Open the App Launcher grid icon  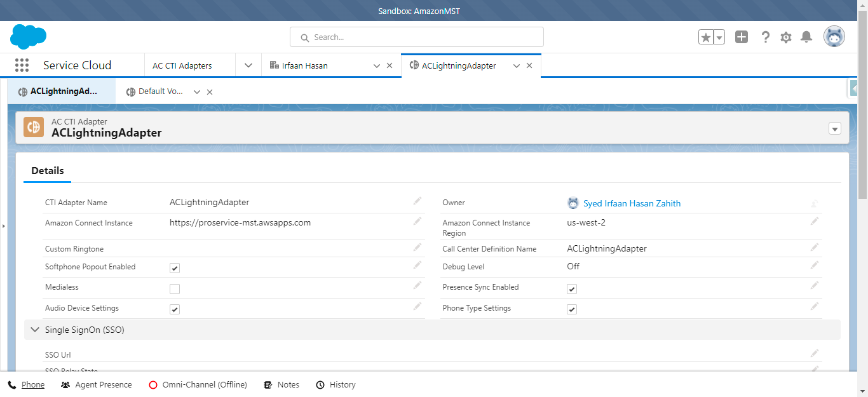(22, 65)
